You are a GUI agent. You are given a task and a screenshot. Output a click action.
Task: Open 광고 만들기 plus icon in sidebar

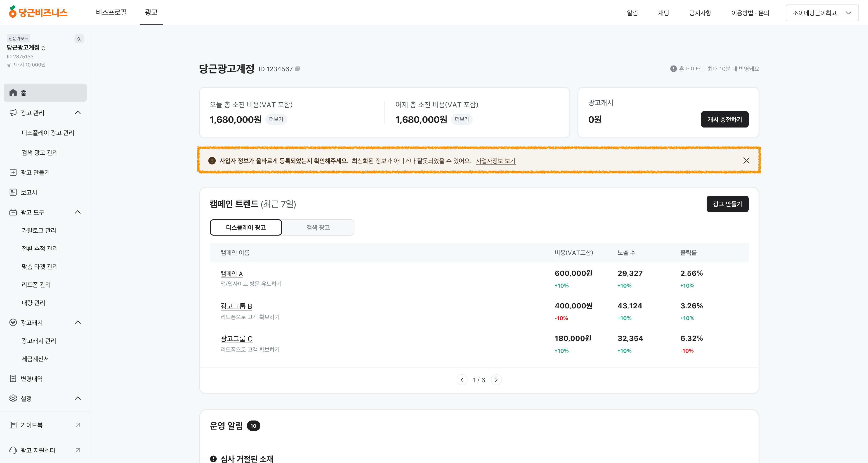pos(13,172)
